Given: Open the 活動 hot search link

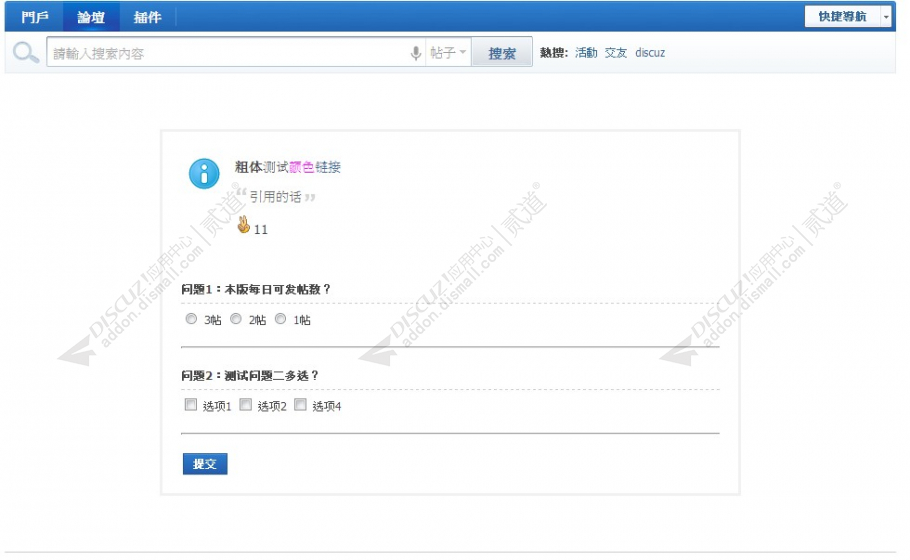Looking at the screenshot, I should [x=586, y=53].
